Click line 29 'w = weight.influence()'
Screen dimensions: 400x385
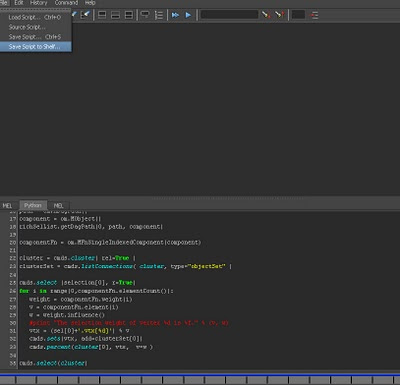pos(67,315)
